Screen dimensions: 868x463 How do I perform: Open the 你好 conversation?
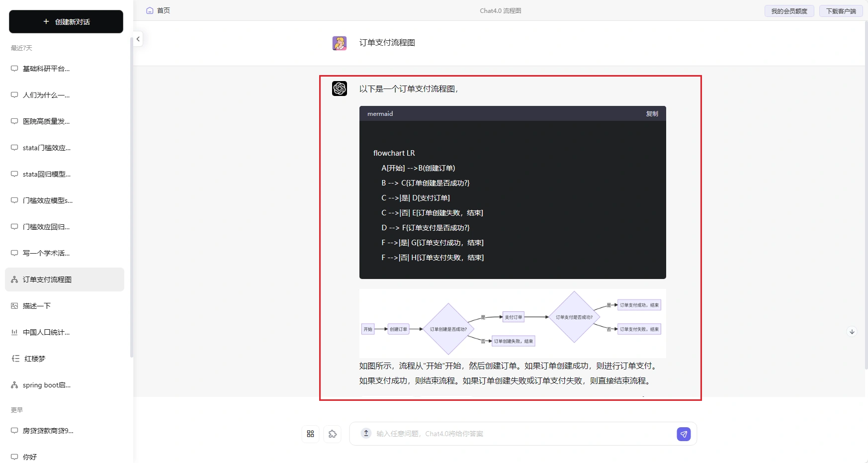coord(65,457)
